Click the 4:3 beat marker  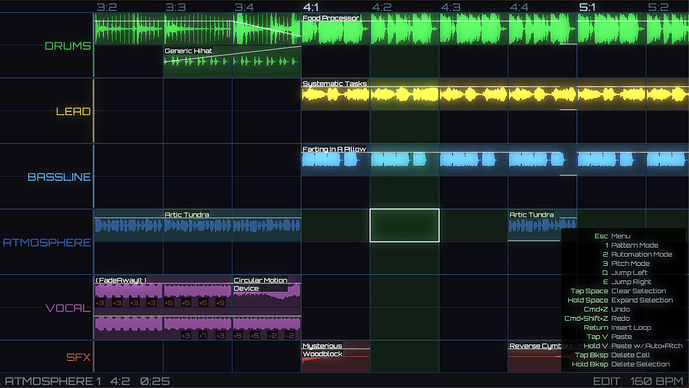450,7
